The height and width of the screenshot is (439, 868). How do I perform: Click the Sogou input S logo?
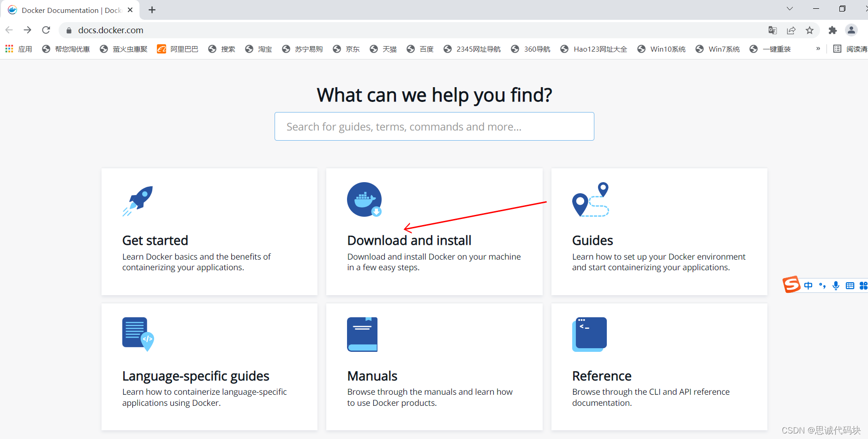tap(791, 285)
